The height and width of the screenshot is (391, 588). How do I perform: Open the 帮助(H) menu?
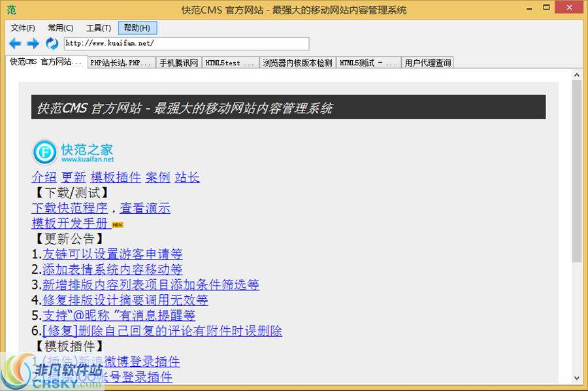[137, 27]
